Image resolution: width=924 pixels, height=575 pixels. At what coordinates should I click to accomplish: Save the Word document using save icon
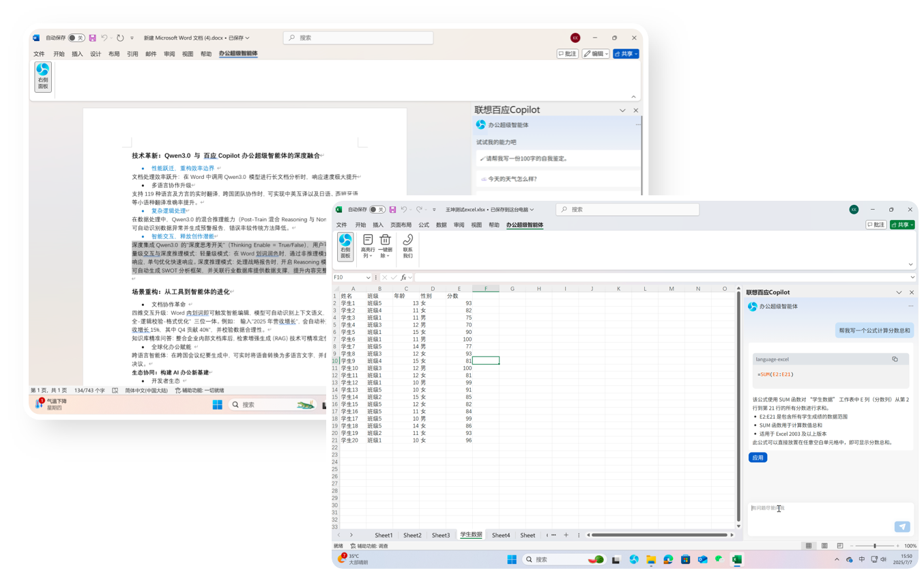92,38
